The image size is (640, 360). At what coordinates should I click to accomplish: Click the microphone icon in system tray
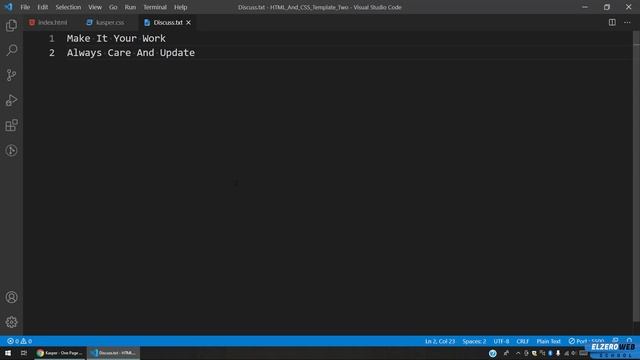(558, 353)
